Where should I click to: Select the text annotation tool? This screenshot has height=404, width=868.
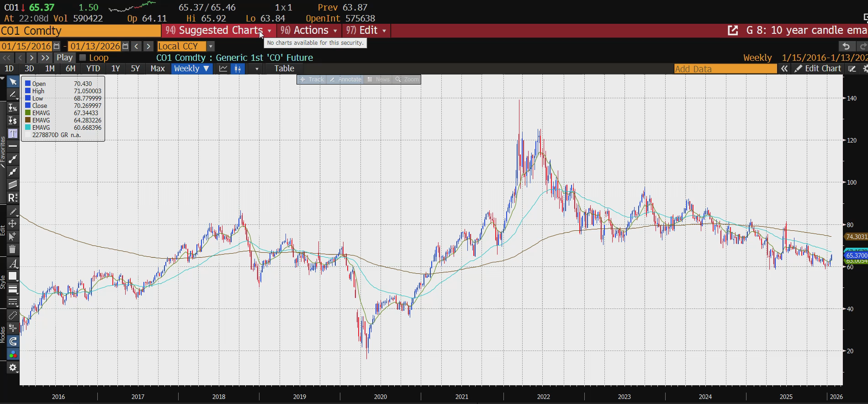(x=13, y=133)
